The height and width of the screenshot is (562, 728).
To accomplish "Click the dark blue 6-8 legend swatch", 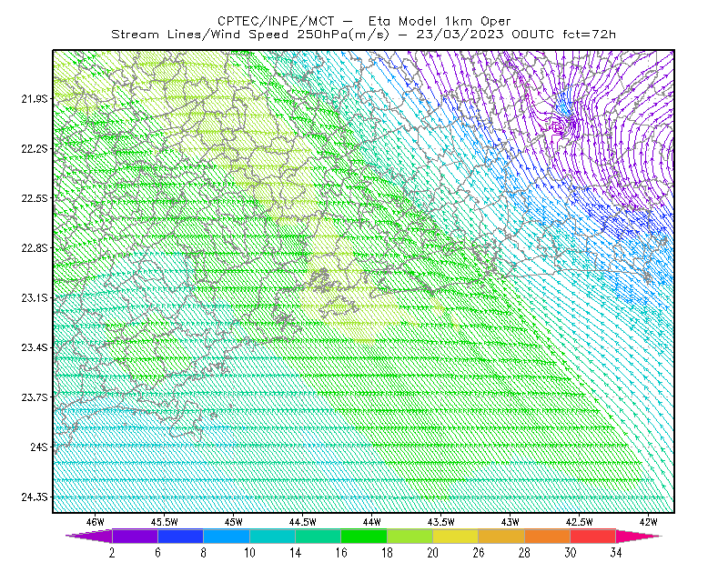I will (x=180, y=536).
